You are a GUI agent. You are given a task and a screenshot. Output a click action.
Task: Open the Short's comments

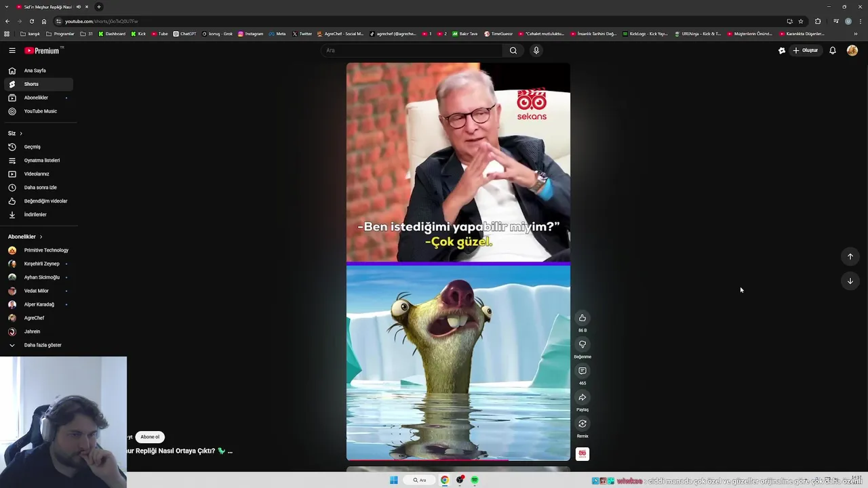[583, 371]
